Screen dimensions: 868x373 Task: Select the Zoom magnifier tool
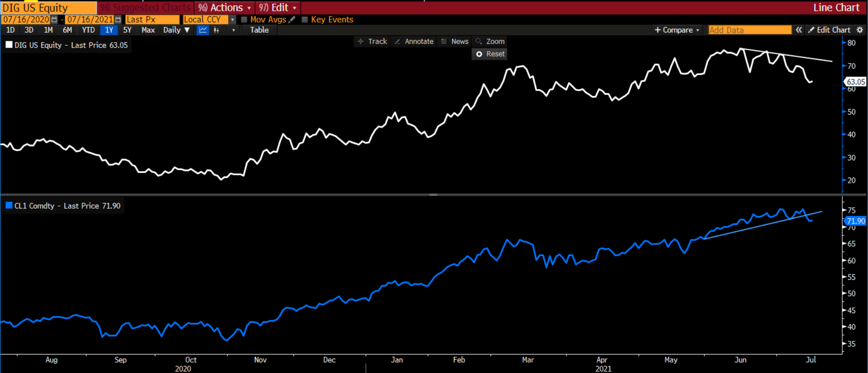pyautogui.click(x=490, y=41)
